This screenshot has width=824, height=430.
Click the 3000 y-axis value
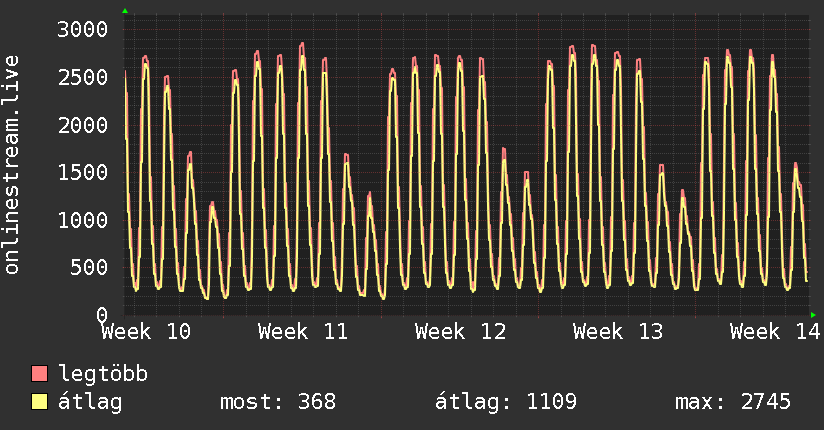83,29
